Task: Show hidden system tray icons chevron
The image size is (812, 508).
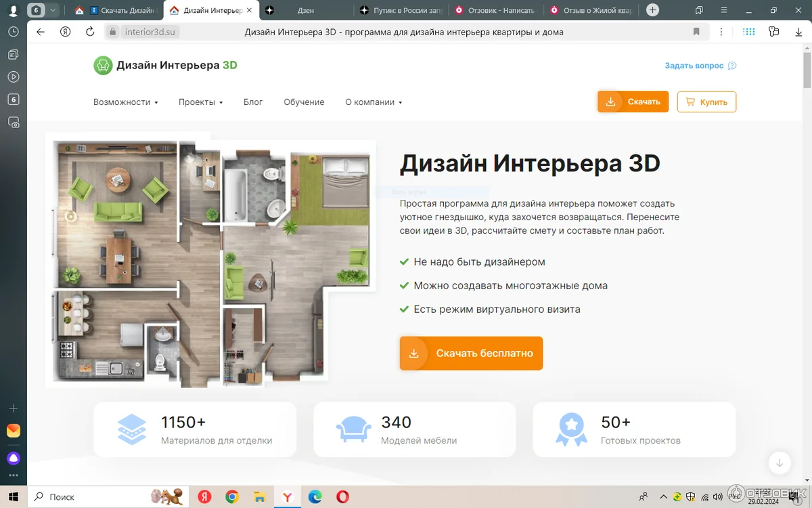Action: [663, 496]
